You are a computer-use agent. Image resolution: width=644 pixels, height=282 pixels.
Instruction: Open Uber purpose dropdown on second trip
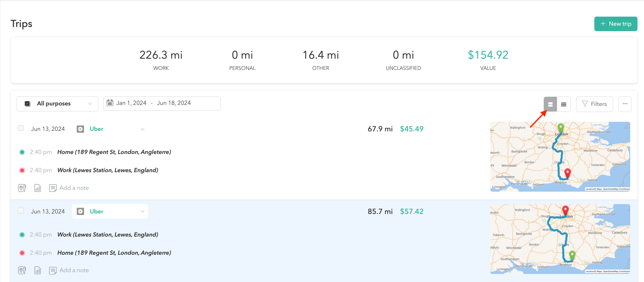[x=142, y=211]
